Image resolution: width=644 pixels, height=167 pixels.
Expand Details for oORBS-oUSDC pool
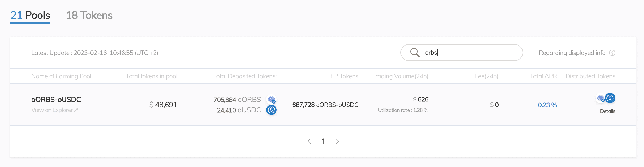[x=607, y=111]
